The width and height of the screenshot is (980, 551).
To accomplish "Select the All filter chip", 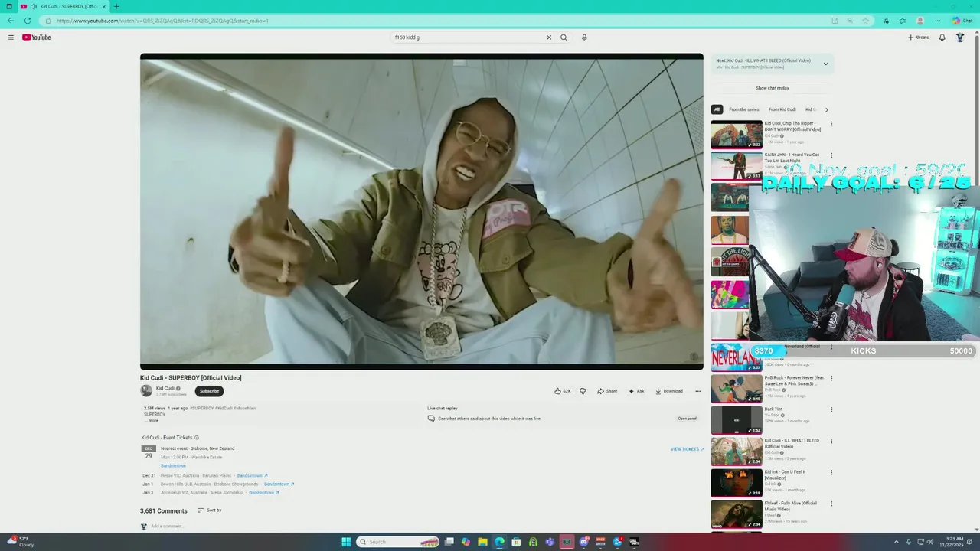I will pos(717,109).
